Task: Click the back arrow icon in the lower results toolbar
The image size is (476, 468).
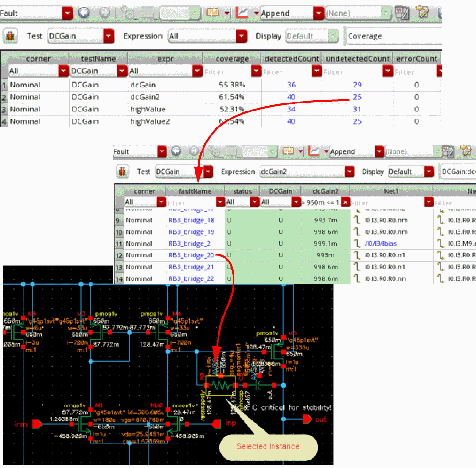Action: (176, 151)
